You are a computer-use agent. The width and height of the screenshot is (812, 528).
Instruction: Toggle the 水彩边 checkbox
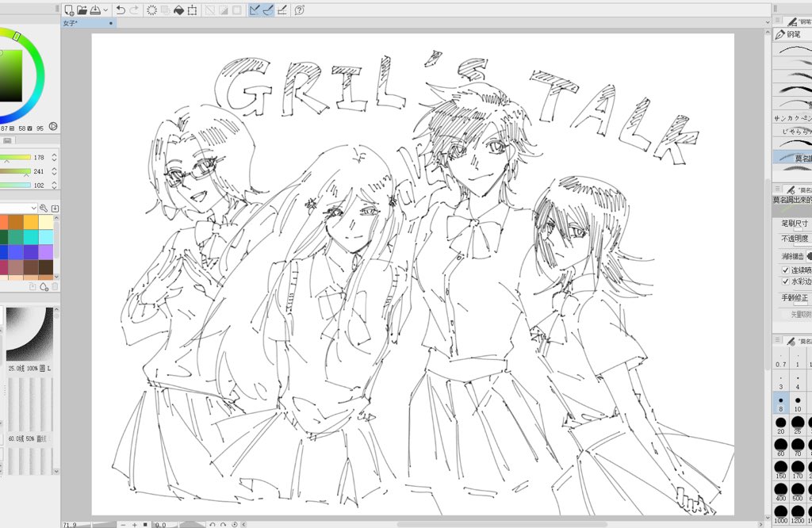click(x=785, y=281)
